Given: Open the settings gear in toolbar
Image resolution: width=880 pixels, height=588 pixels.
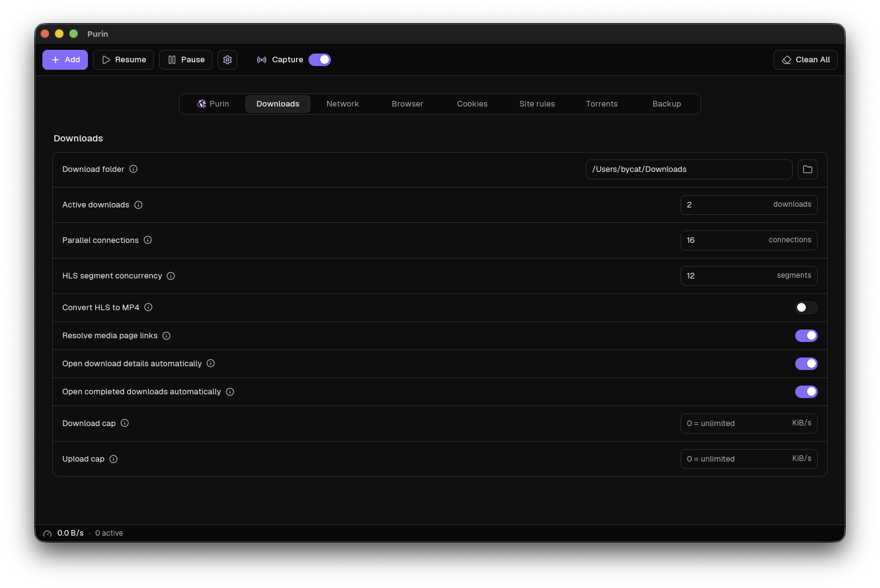Looking at the screenshot, I should pyautogui.click(x=227, y=60).
